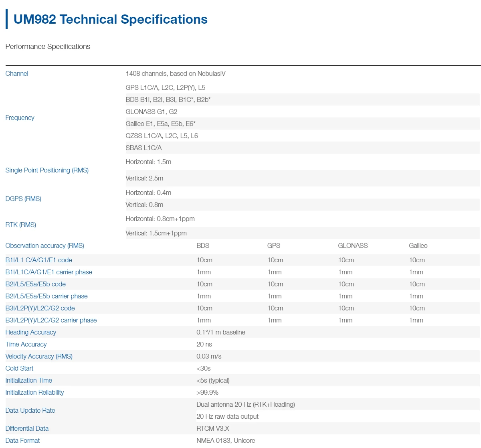Click the 1408 channels description text
Screen dimensions: 481x448
(x=176, y=73)
